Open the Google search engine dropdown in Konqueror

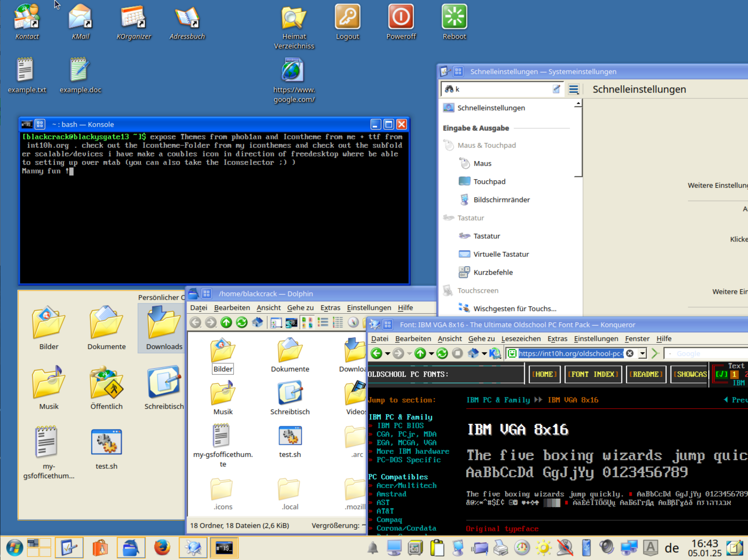pos(670,354)
